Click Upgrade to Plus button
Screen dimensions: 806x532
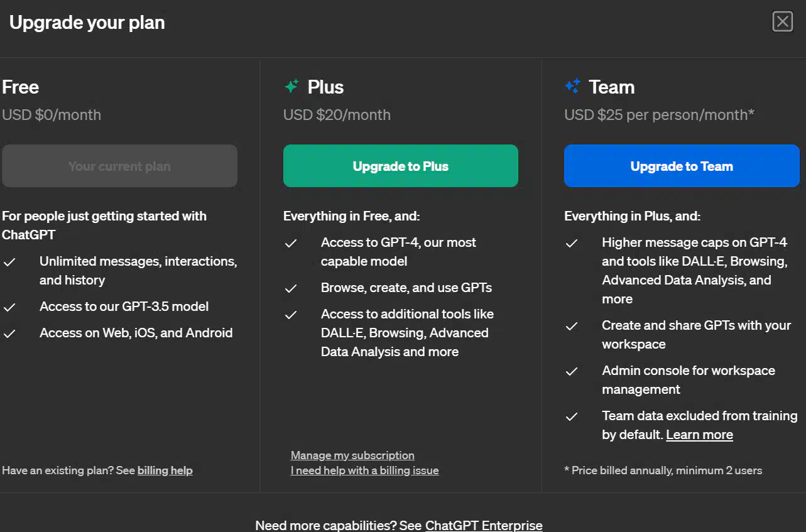tap(401, 166)
